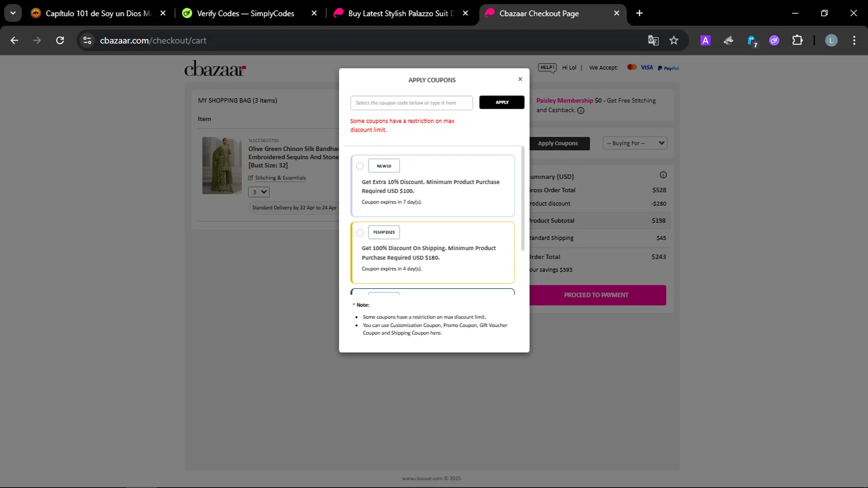Image resolution: width=868 pixels, height=488 pixels.
Task: Click the Product Subtotal value $198
Action: [x=659, y=221]
